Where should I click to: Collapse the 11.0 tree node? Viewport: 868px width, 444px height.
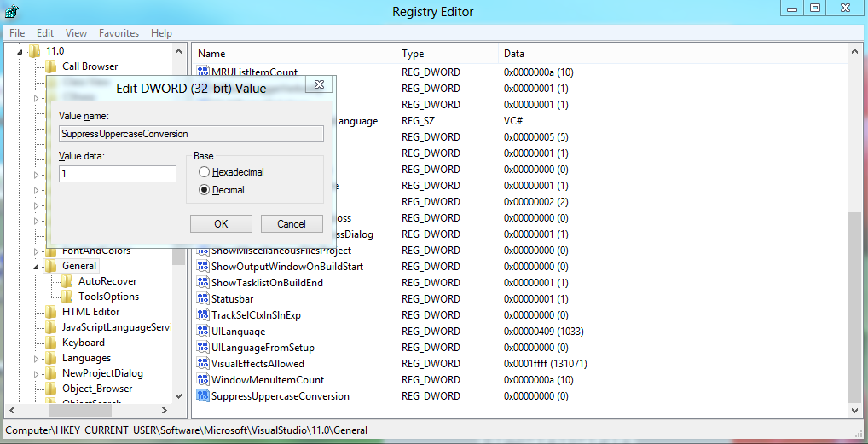click(x=20, y=51)
